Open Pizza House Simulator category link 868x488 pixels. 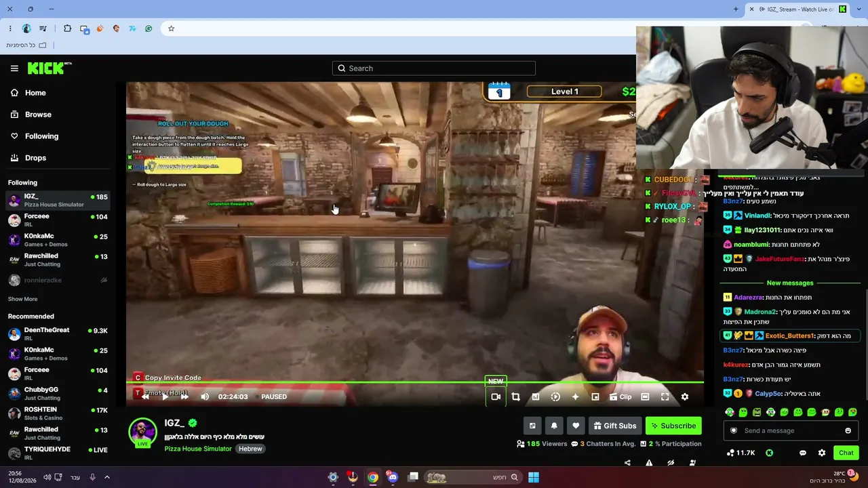click(x=198, y=449)
